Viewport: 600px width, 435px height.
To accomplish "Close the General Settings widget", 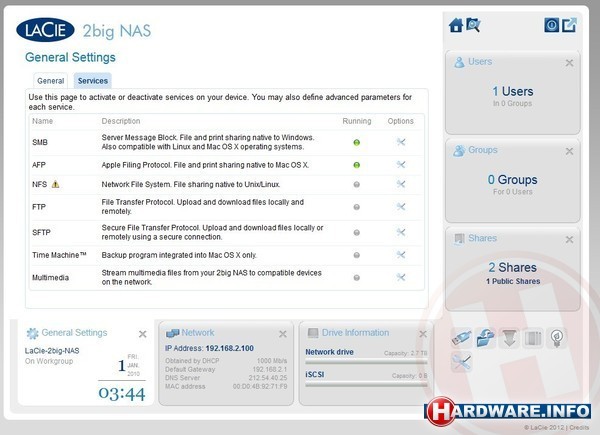I will tap(142, 334).
